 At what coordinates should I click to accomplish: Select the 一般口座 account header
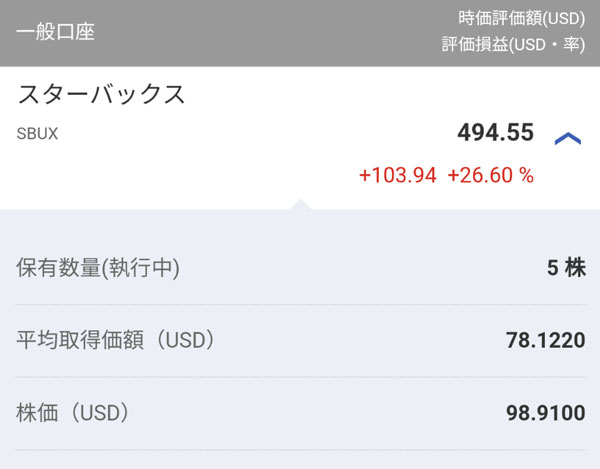tap(55, 32)
